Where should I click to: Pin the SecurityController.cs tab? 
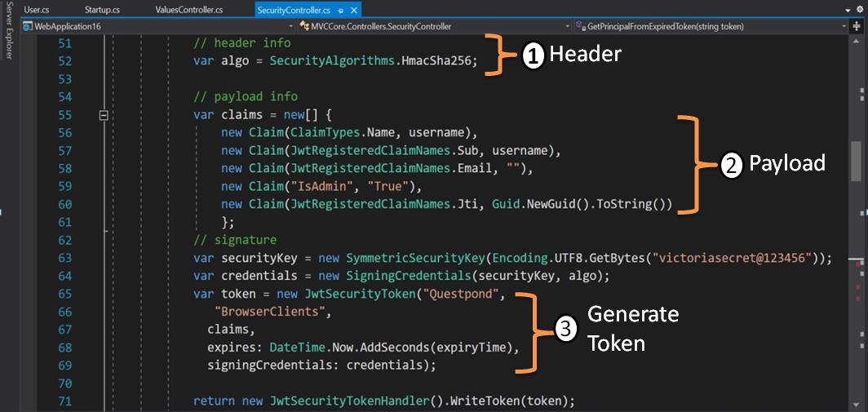(340, 11)
